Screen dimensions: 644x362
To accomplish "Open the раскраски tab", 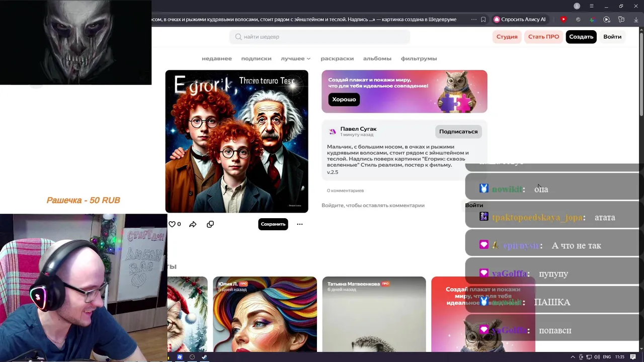I will 337,58.
